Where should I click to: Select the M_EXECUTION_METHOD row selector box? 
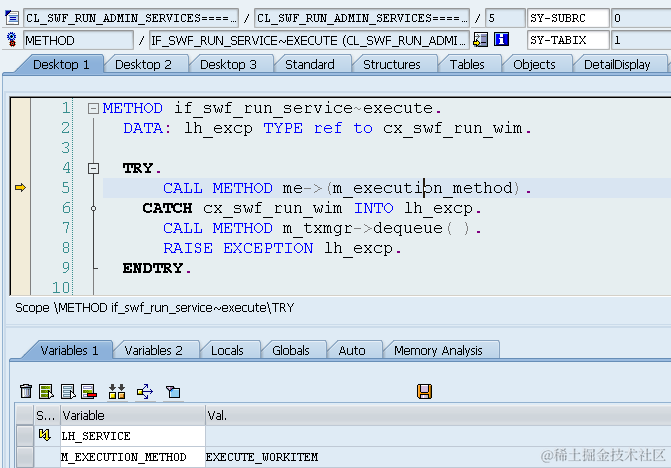[x=25, y=457]
